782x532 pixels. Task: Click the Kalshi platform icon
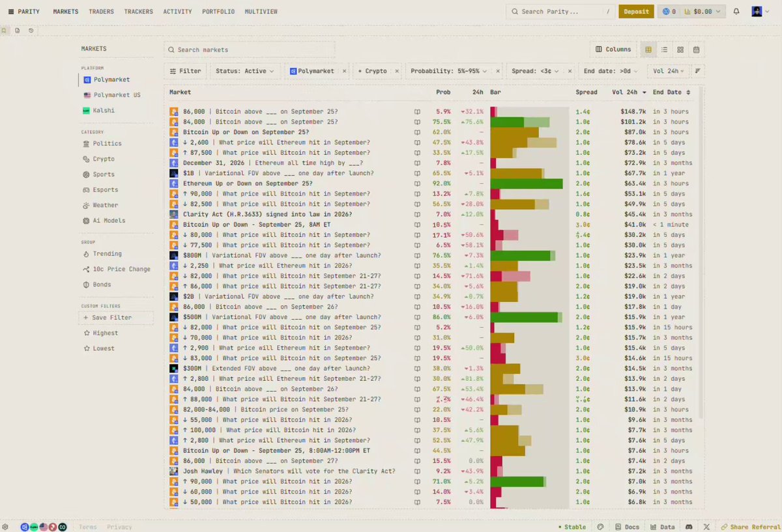pos(87,111)
